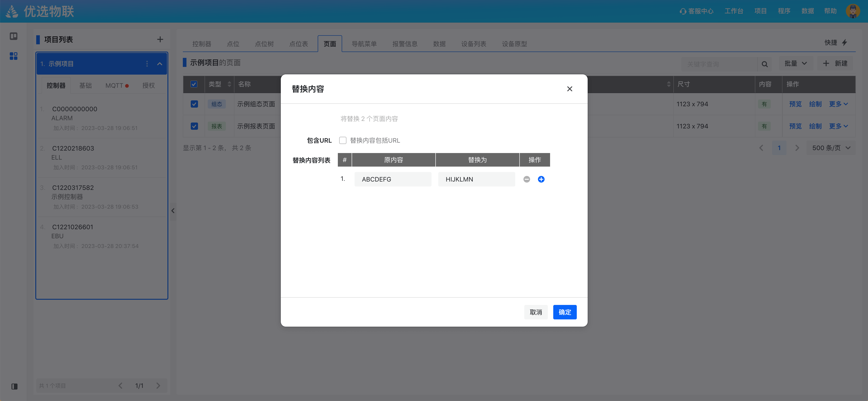Click the 组态 type tag
The height and width of the screenshot is (401, 868).
(x=217, y=104)
